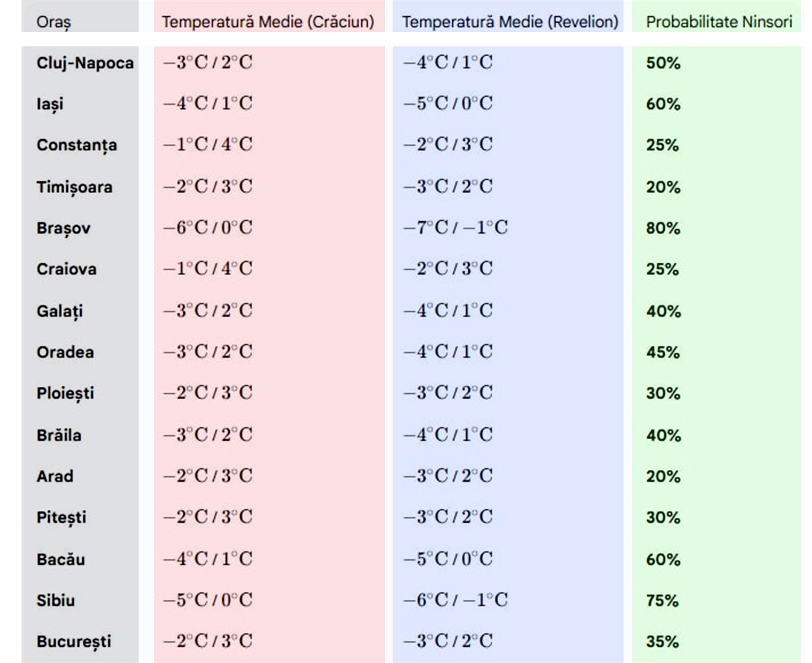Select Oradea's 45% probability cell
812x663 pixels.
pos(663,352)
